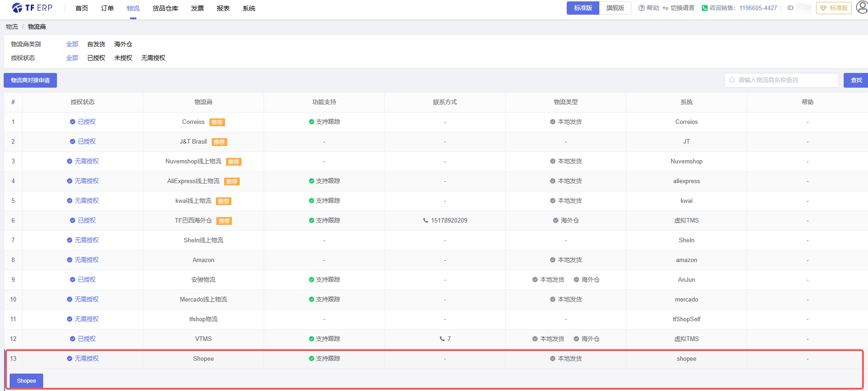Image resolution: width=868 pixels, height=391 pixels.
Task: Click 已授权 link in TF巴西海外仓 row
Action: pyautogui.click(x=87, y=220)
